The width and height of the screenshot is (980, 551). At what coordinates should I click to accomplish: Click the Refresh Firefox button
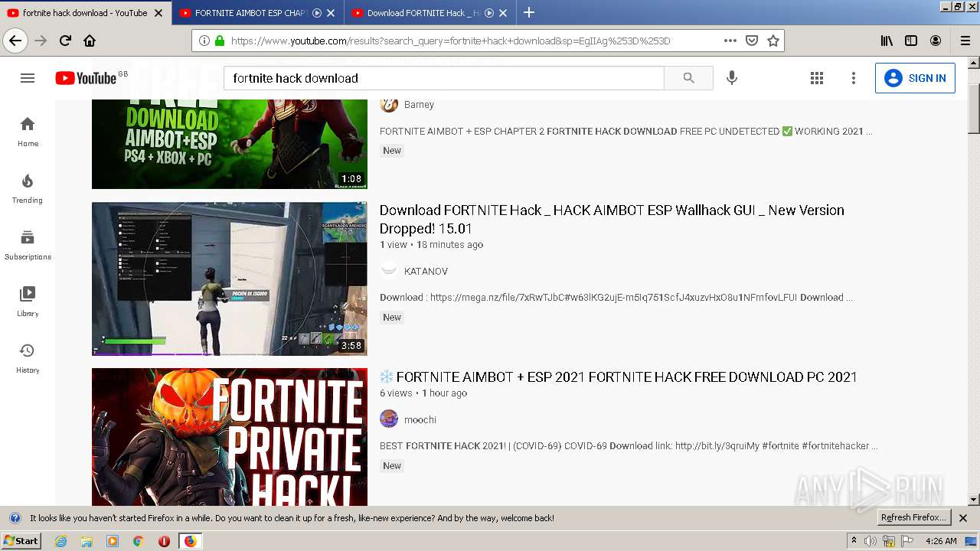click(x=914, y=517)
